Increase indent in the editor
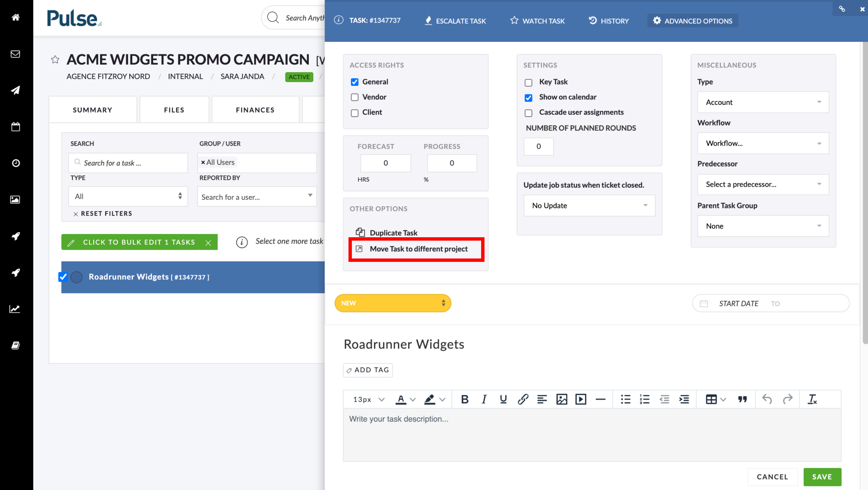The image size is (868, 490). coord(684,399)
